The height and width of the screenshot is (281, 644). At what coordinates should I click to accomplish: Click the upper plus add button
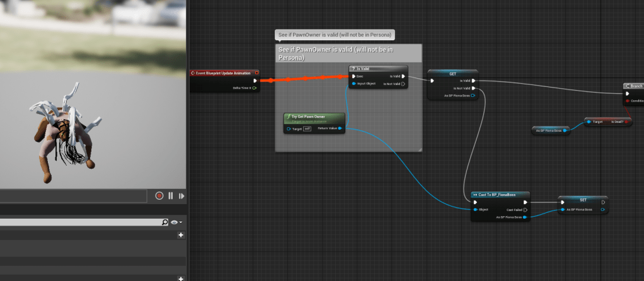[x=181, y=235]
